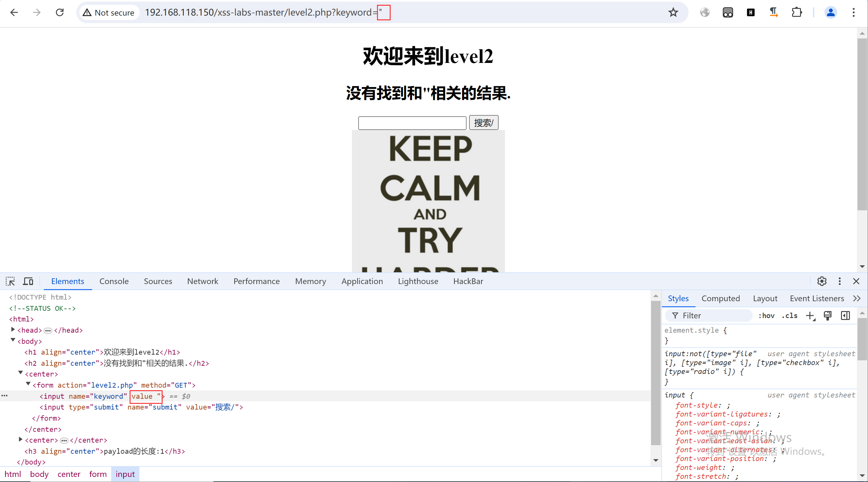The image size is (868, 482).
Task: Open the black H HackBar extension icon
Action: coord(750,12)
